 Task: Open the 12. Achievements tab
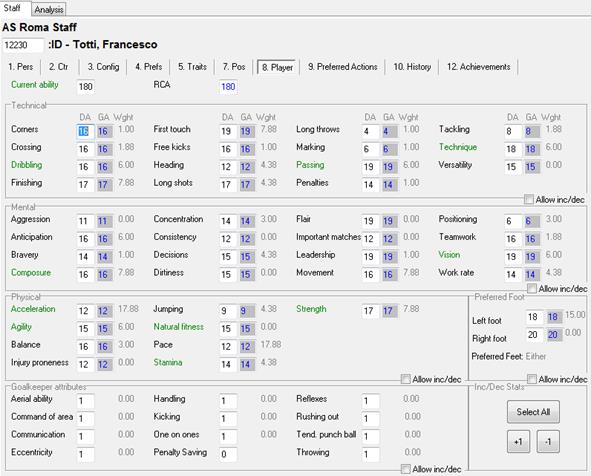point(479,67)
